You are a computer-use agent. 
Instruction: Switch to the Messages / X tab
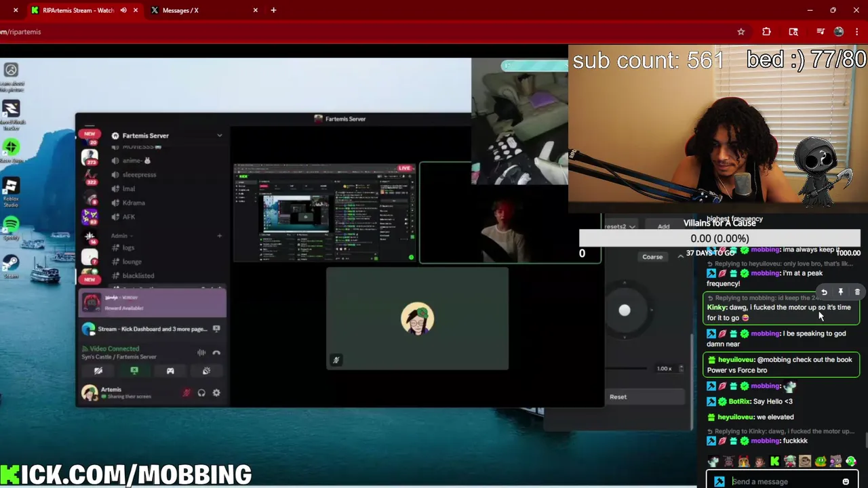click(203, 10)
